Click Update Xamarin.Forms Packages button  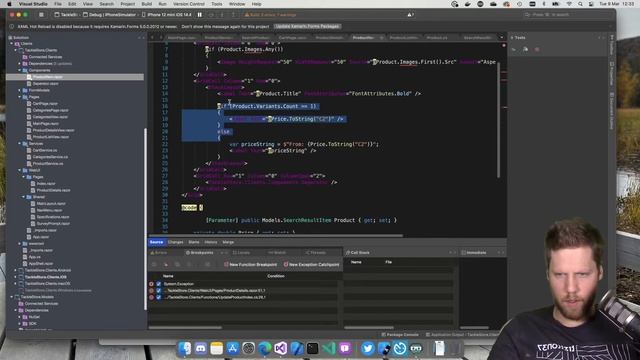click(307, 27)
